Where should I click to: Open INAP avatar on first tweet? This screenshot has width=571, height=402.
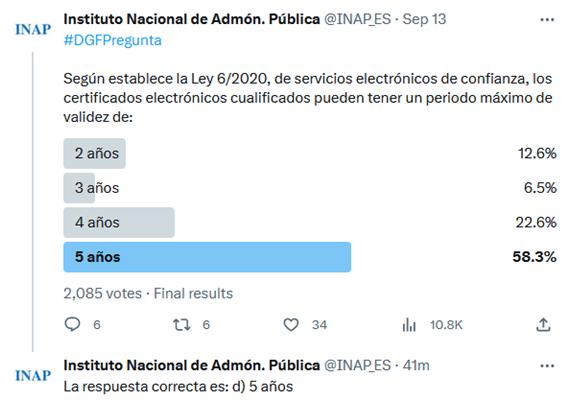[x=33, y=29]
